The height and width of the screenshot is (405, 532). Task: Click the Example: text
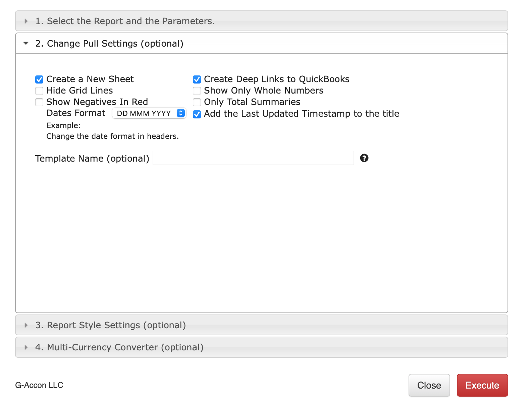tap(63, 125)
